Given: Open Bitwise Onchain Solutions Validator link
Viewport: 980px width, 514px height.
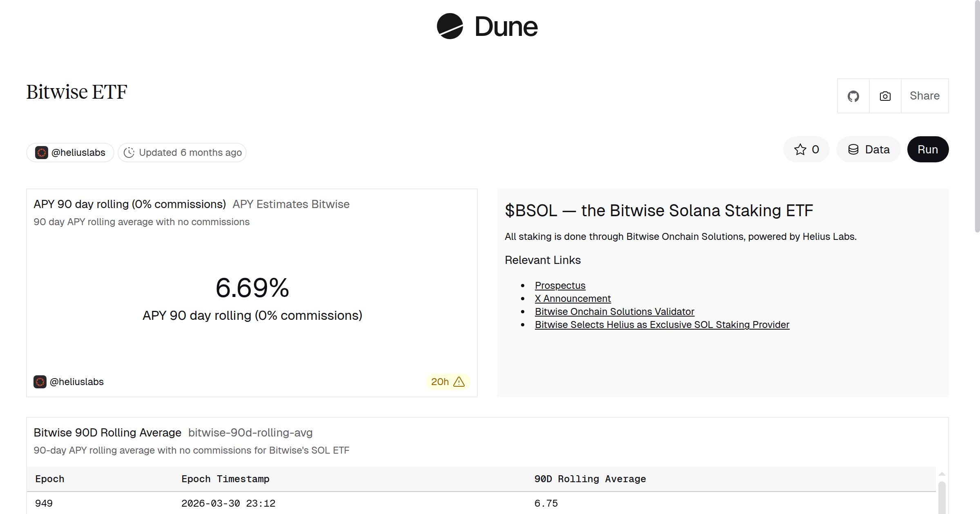Looking at the screenshot, I should [x=614, y=312].
